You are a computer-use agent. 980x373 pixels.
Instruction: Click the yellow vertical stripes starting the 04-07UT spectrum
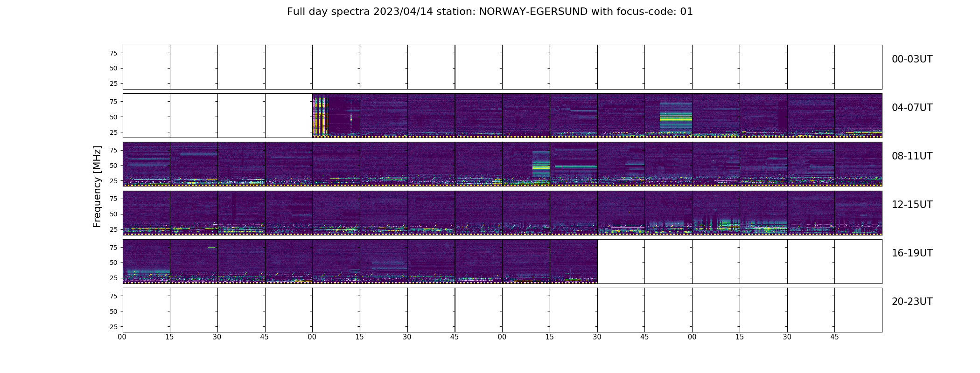click(x=320, y=115)
